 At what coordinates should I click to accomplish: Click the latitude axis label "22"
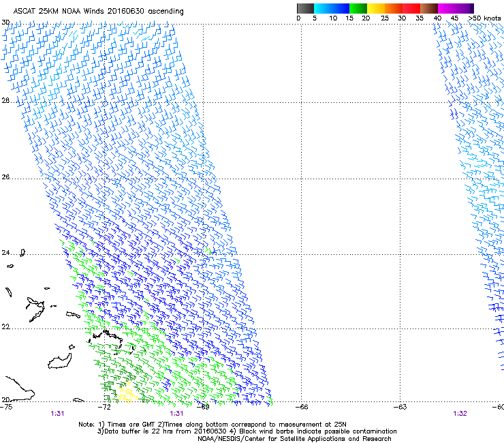click(x=5, y=327)
